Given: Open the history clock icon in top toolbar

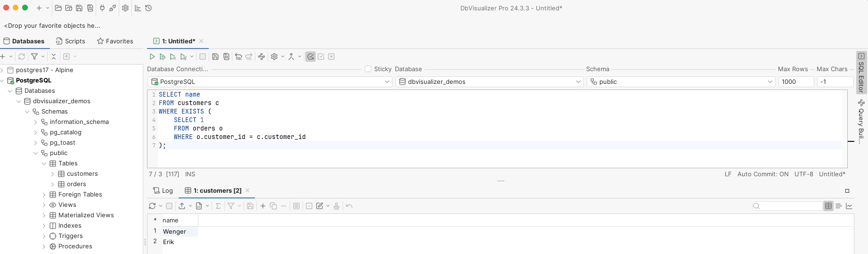Looking at the screenshot, I should (x=148, y=8).
